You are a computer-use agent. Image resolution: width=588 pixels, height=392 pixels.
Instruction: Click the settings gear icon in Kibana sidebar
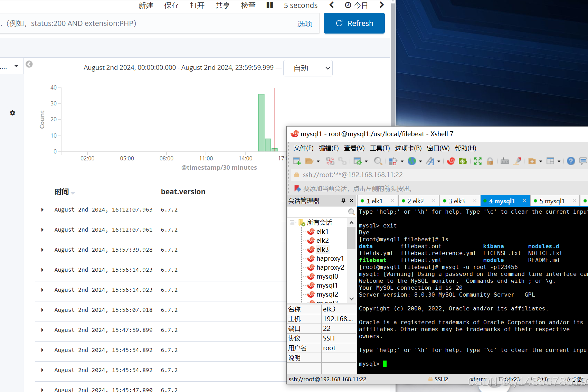pos(12,113)
